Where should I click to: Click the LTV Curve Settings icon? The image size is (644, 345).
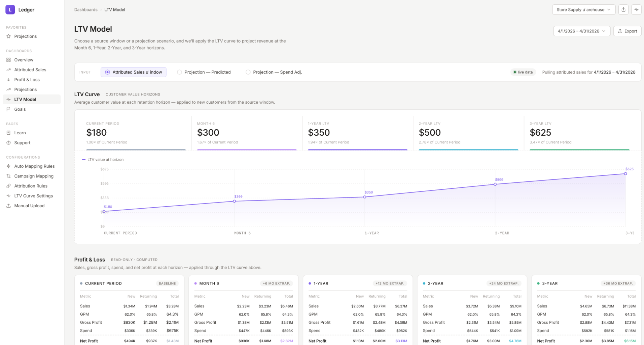point(9,196)
